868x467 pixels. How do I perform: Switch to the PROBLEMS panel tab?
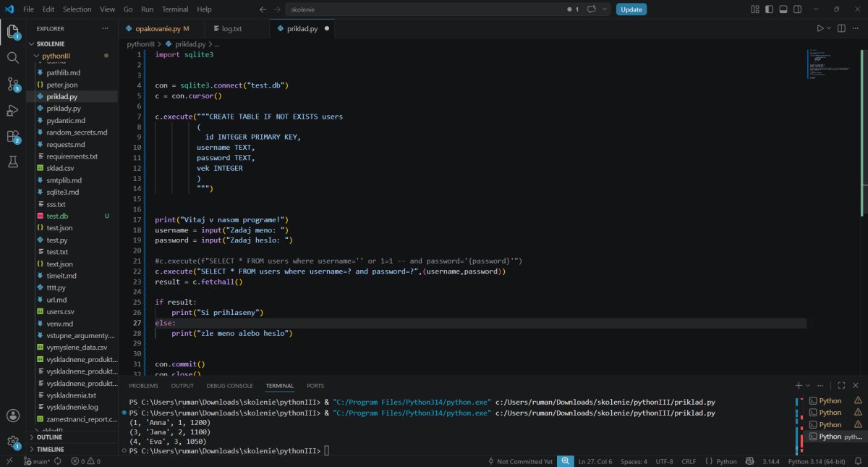pyautogui.click(x=143, y=386)
